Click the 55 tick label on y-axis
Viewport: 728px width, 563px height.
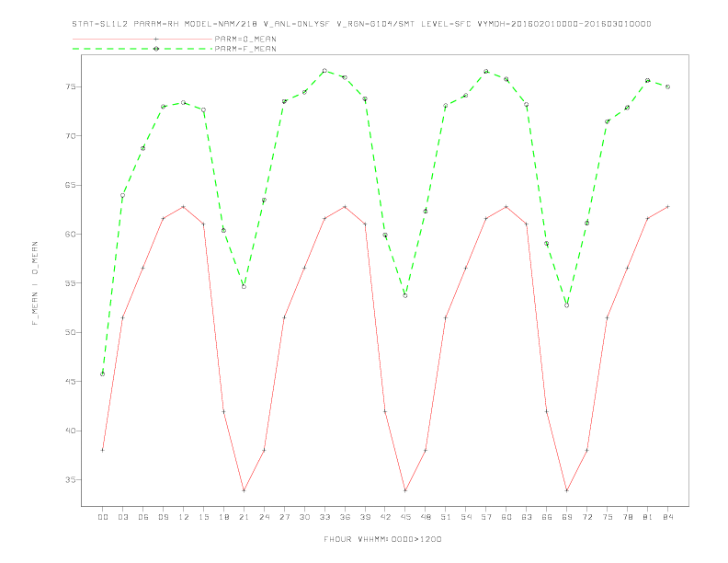pyautogui.click(x=71, y=283)
